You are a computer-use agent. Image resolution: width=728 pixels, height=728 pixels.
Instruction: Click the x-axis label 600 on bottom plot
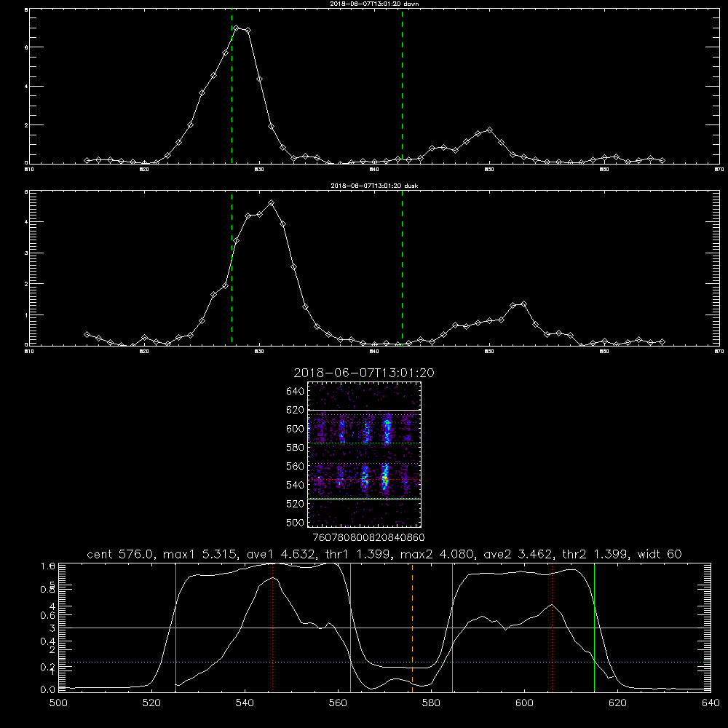[x=524, y=703]
